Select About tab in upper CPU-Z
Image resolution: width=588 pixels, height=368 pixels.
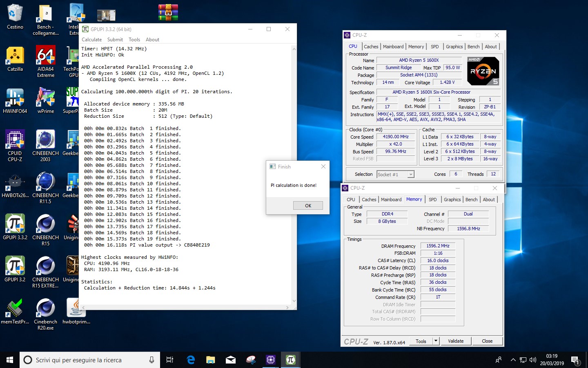491,47
